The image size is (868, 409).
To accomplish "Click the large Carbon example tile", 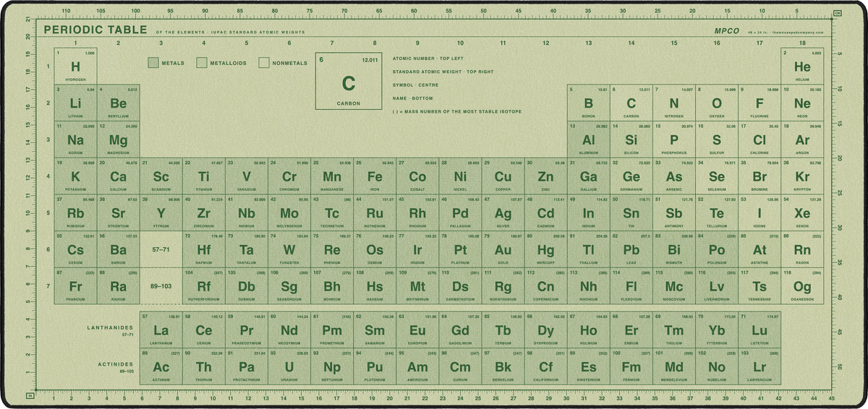I will 348,81.
